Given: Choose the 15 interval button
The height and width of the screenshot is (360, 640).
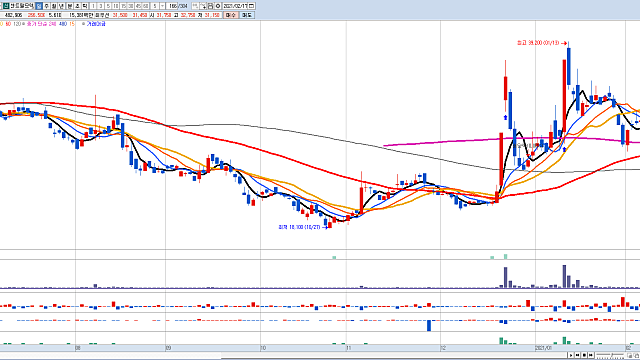Looking at the screenshot, I should point(123,6).
